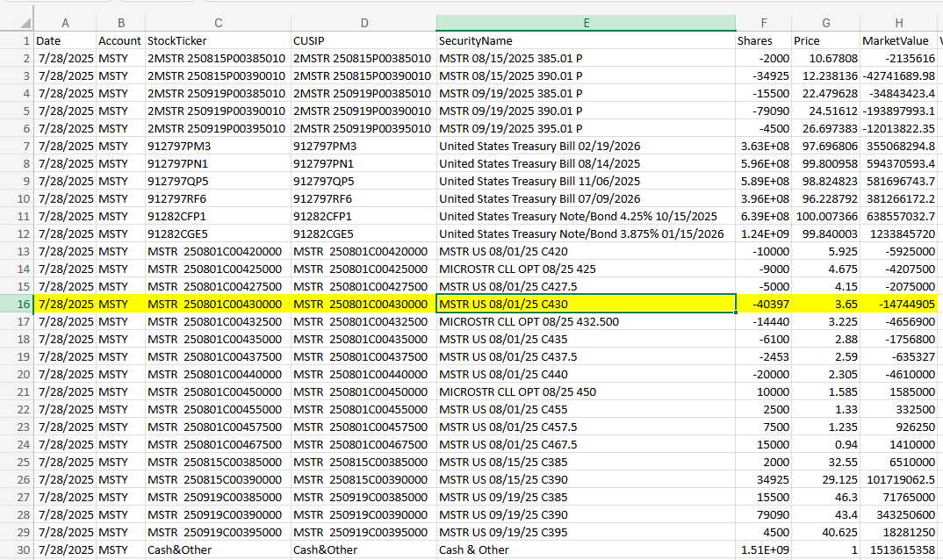Select column A header
Screen dimensions: 943x560
[x=65, y=23]
